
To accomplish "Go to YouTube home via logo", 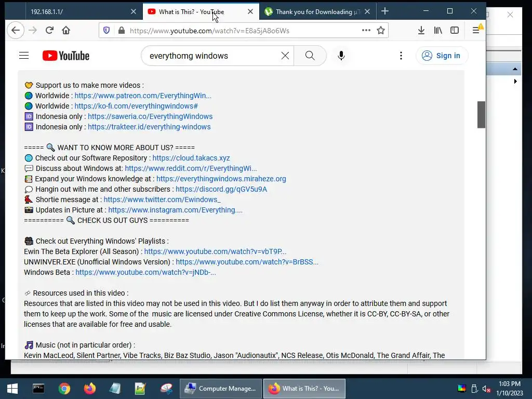I will (66, 56).
